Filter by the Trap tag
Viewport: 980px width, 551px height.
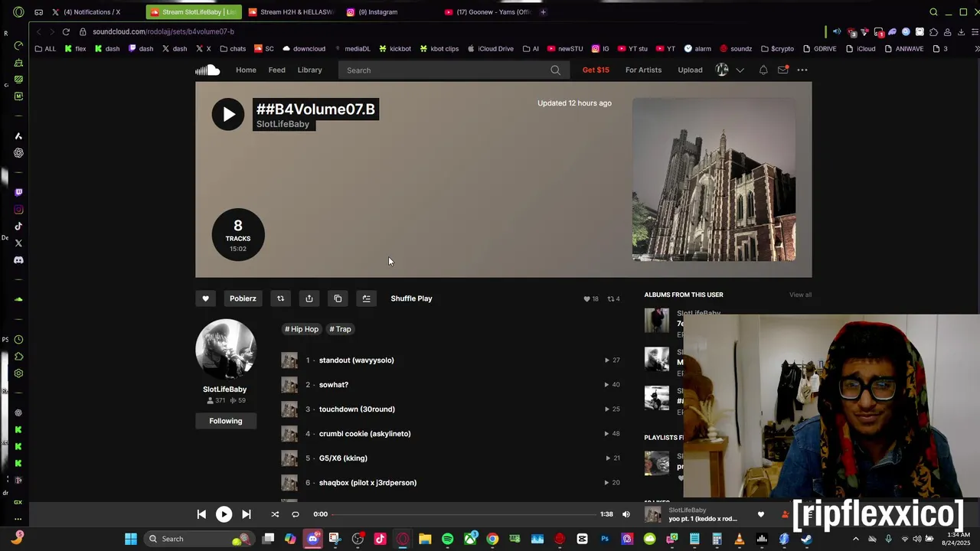tap(340, 329)
